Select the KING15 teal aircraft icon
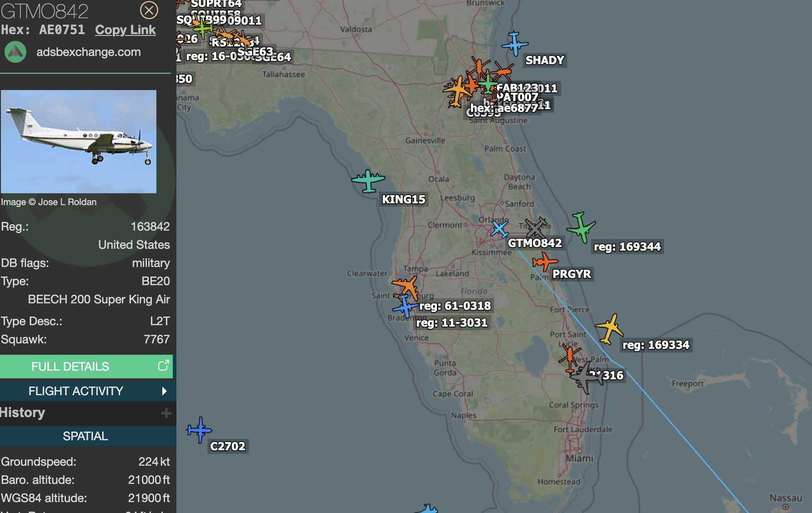Viewport: 812px width, 513px height. click(x=368, y=181)
